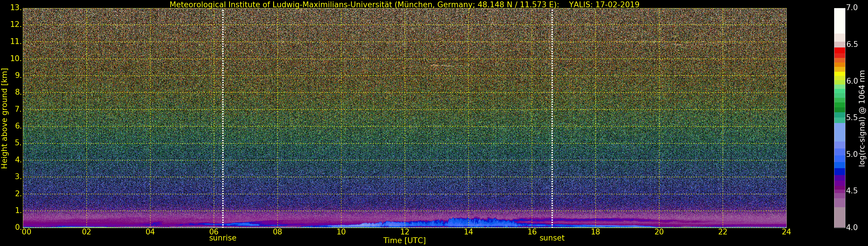Click the white top of the color bar
Image resolution: width=868 pixels, height=246 pixels.
click(839, 21)
